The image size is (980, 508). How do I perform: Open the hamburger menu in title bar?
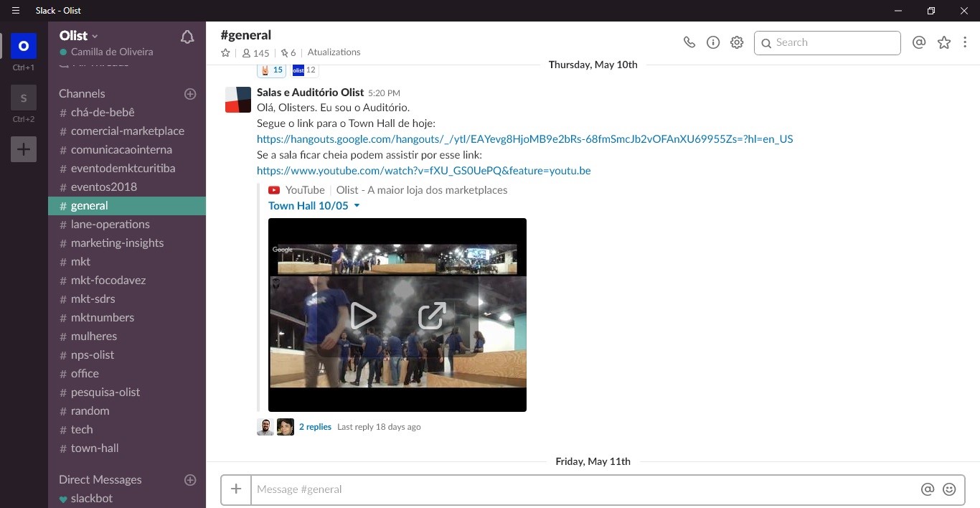16,11
